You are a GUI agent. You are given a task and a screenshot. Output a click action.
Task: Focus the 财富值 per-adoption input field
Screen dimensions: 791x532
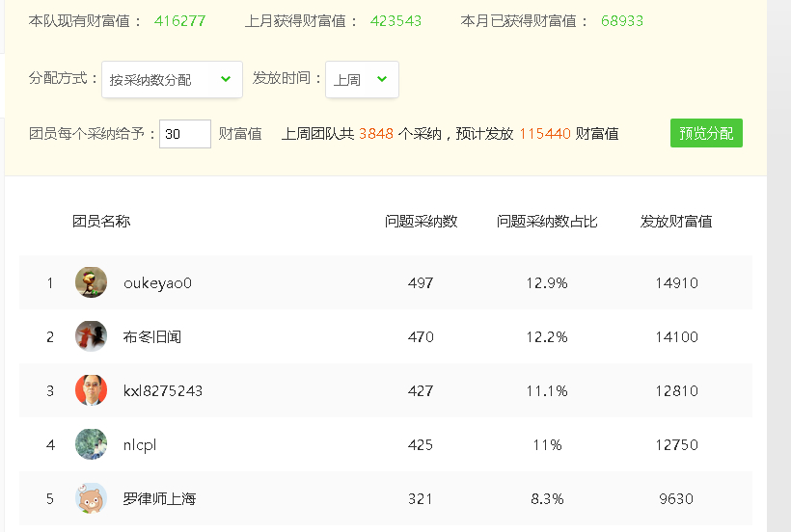click(185, 134)
